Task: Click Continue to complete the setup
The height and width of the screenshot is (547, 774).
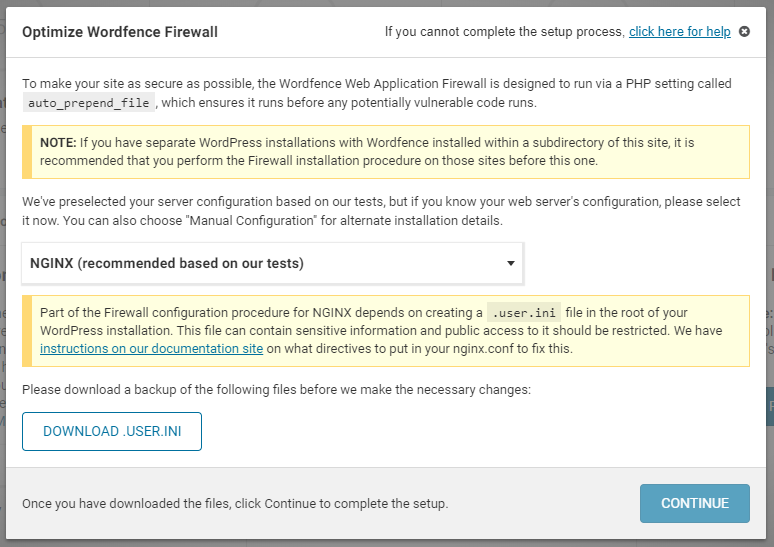Action: tap(695, 503)
